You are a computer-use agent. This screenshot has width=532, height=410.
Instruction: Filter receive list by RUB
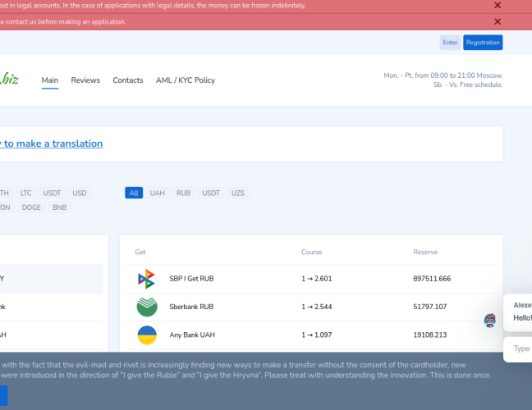183,193
